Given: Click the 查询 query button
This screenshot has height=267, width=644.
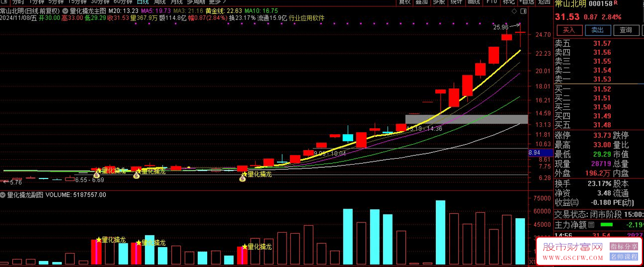Looking at the screenshot, I should pos(625,30).
